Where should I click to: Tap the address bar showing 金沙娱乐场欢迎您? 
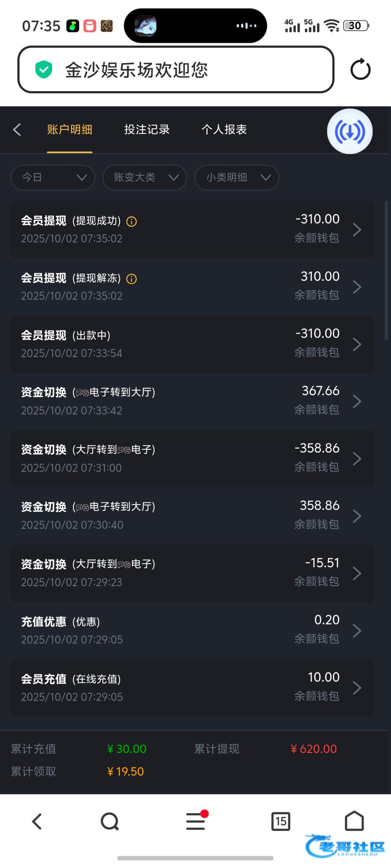(x=176, y=69)
